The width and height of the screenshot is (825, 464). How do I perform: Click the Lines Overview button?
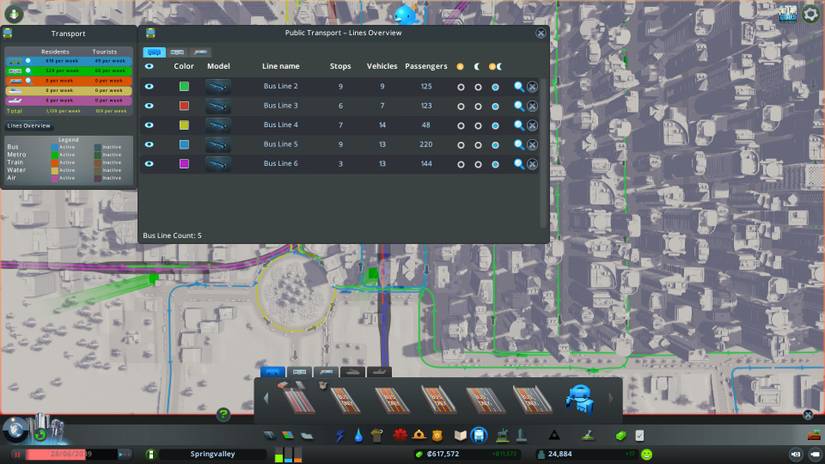(29, 126)
